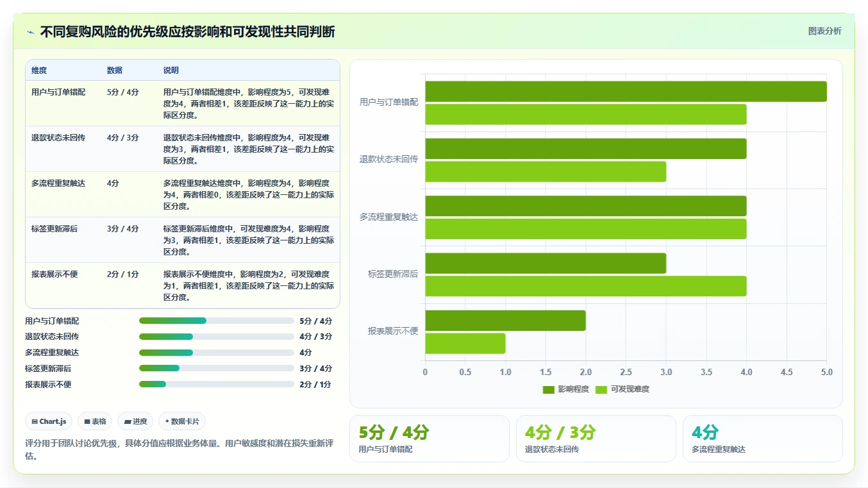Select the 多流程重复触达 table row name
Viewport: 868px width, 488px height.
[x=58, y=183]
